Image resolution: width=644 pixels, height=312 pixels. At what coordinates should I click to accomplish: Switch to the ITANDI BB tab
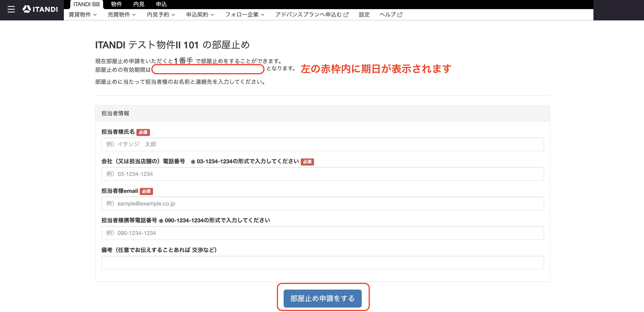click(86, 4)
